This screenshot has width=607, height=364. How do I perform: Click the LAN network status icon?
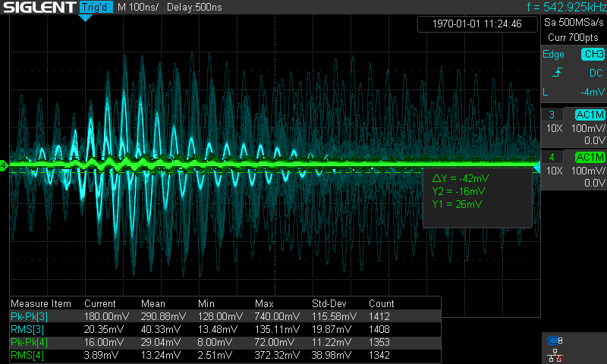(x=555, y=354)
